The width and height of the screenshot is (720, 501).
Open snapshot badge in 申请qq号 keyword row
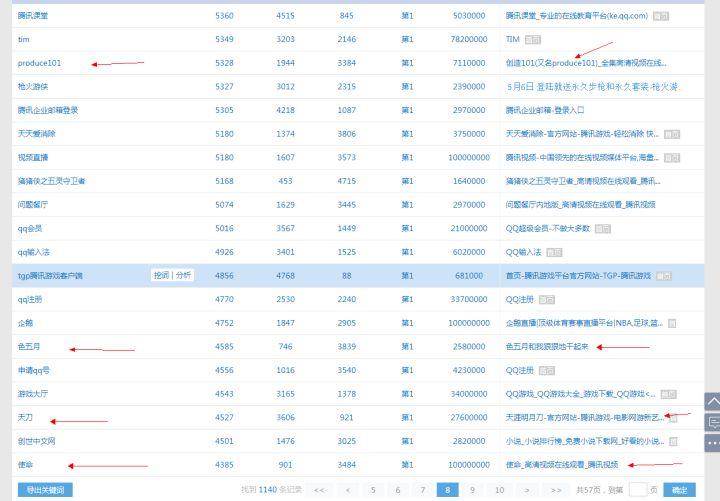(547, 371)
